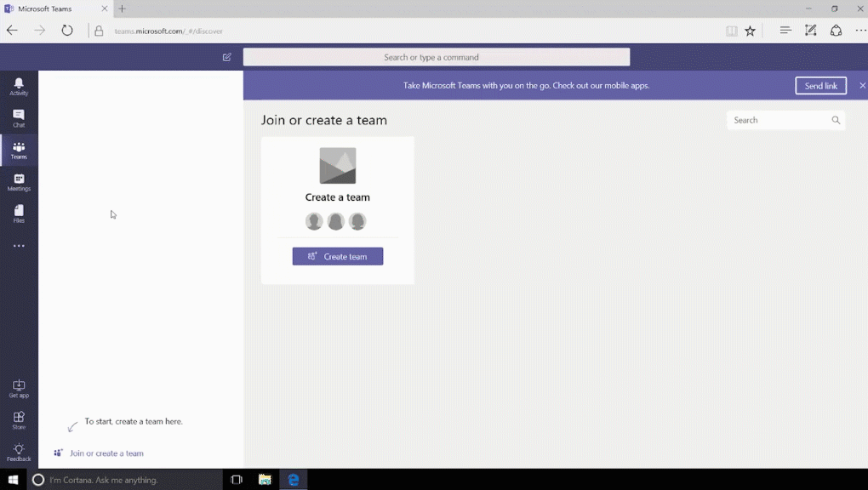Close the Microsoft Teams tab
Image resolution: width=868 pixels, height=490 pixels.
pos(104,9)
